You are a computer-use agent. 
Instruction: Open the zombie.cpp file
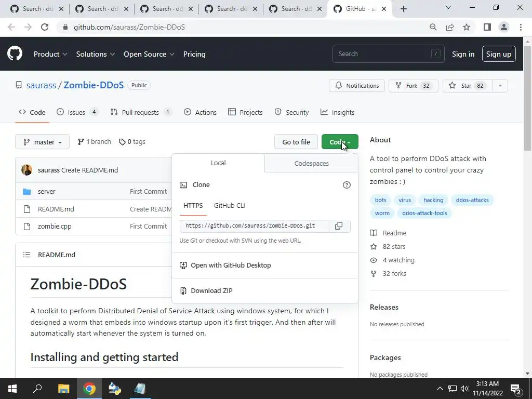click(x=55, y=227)
